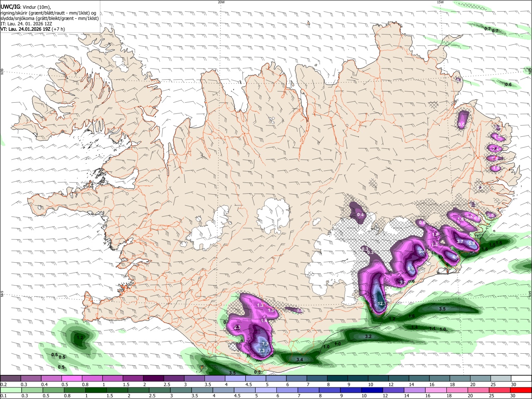Pick the light pink 16 rain-scale swatch
The height and width of the screenshot is (399, 532).
coord(436,390)
